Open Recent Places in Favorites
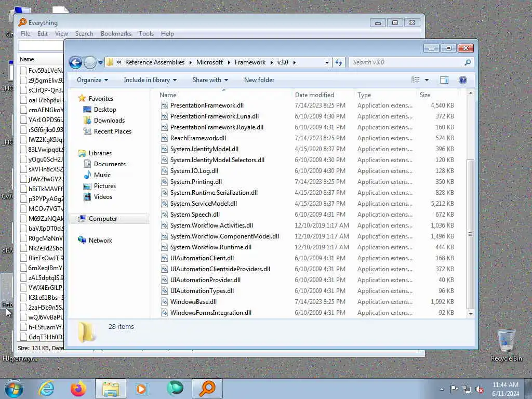The height and width of the screenshot is (399, 532). pyautogui.click(x=113, y=131)
